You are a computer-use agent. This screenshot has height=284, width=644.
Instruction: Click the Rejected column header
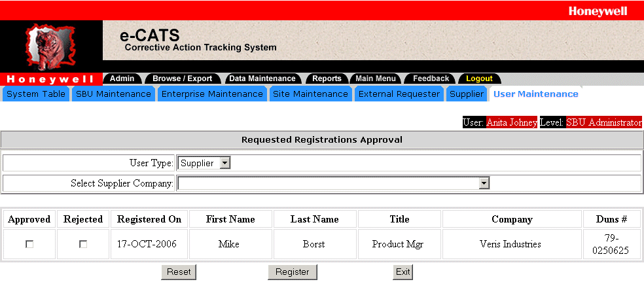(x=83, y=219)
